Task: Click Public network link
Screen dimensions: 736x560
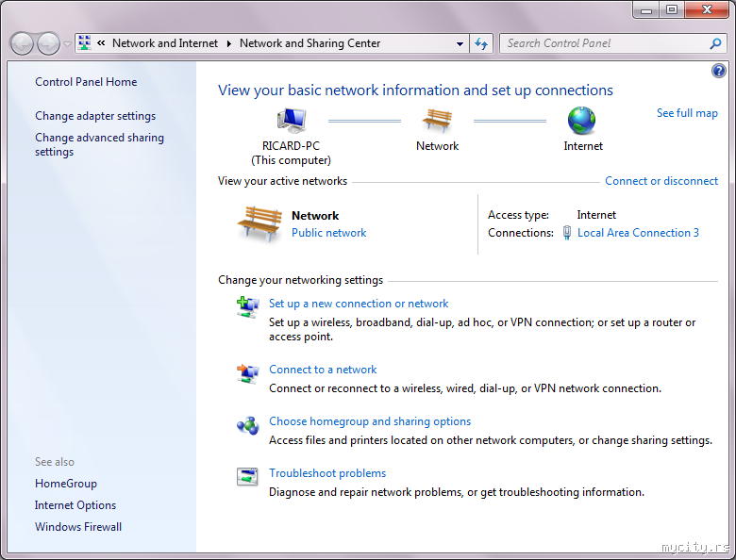Action: 328,233
